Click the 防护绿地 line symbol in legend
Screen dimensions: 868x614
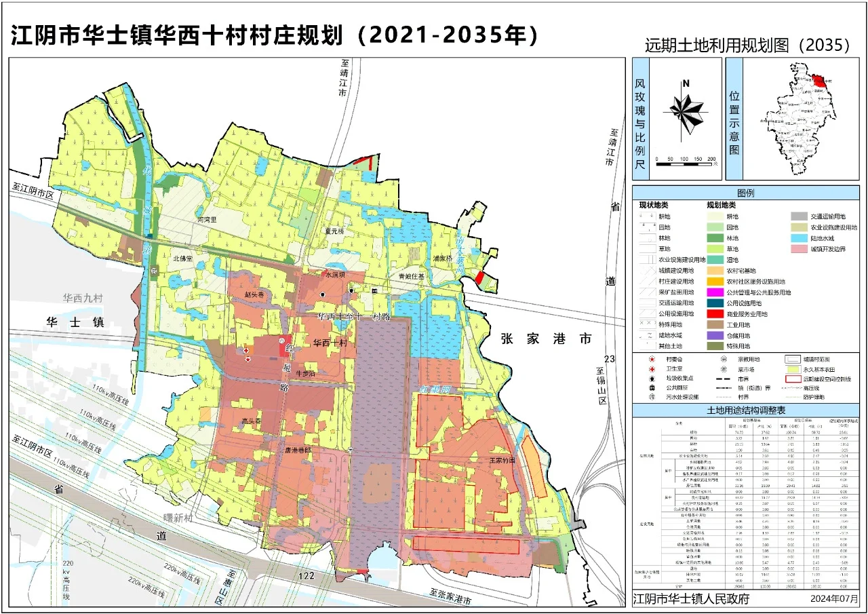point(793,397)
